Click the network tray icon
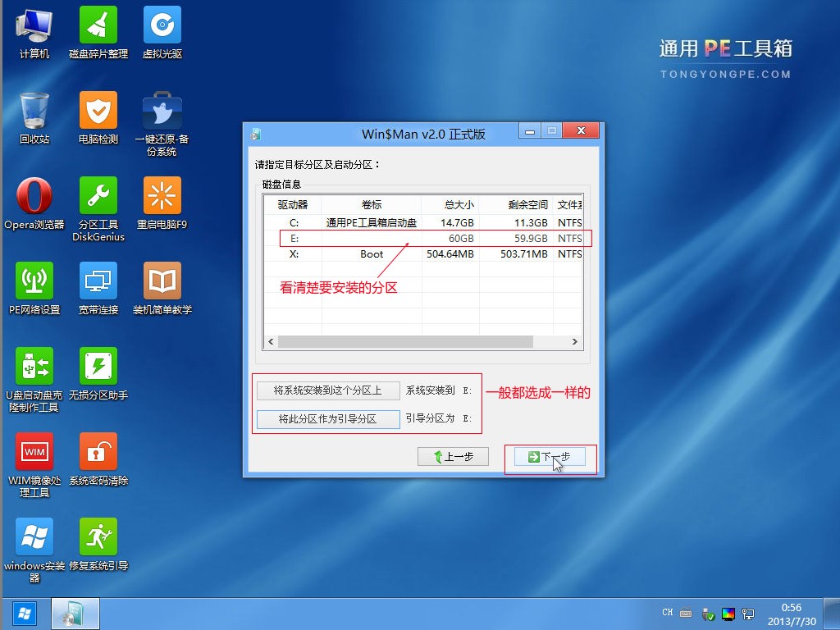 pyautogui.click(x=748, y=614)
